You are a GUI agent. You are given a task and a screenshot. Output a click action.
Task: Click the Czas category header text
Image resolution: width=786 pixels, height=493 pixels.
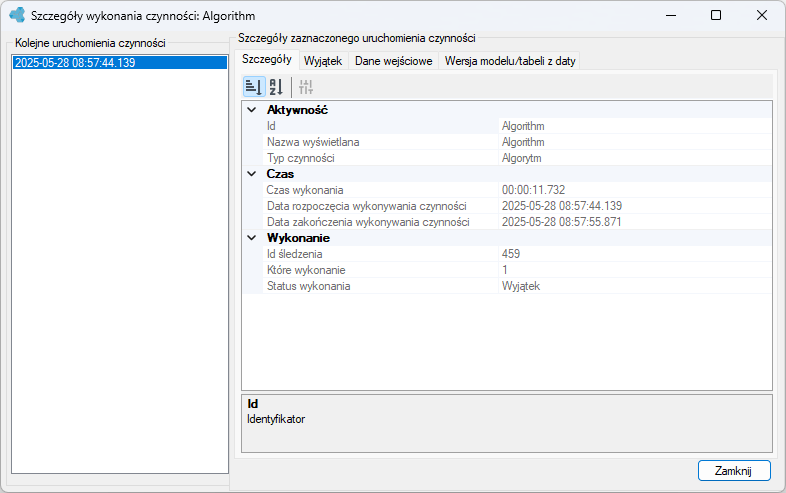(280, 174)
